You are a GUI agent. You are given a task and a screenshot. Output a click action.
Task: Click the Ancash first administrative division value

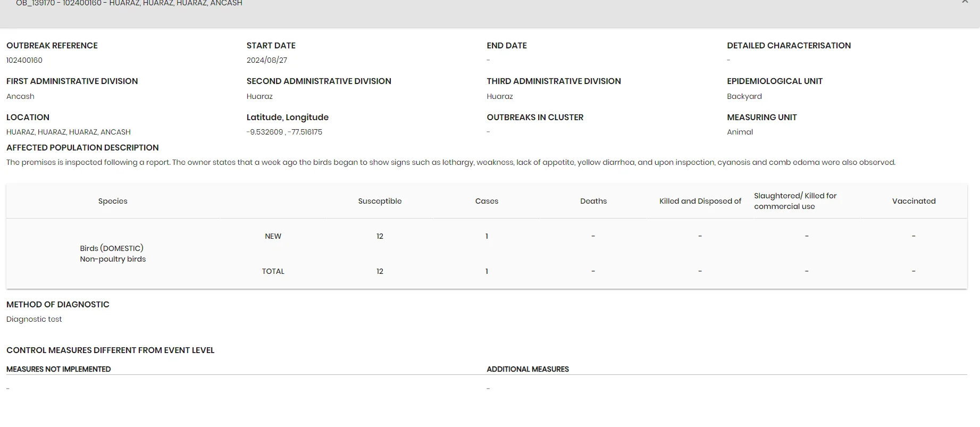coord(20,96)
